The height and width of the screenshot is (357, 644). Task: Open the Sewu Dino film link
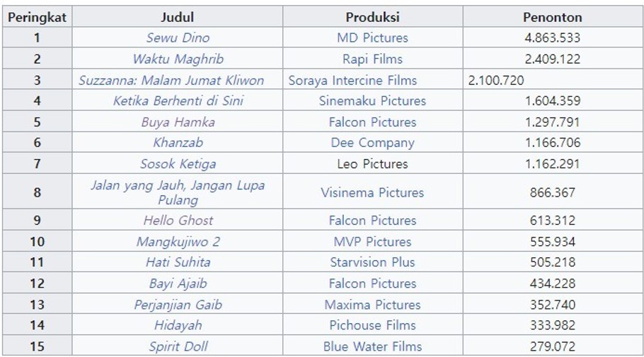178,37
